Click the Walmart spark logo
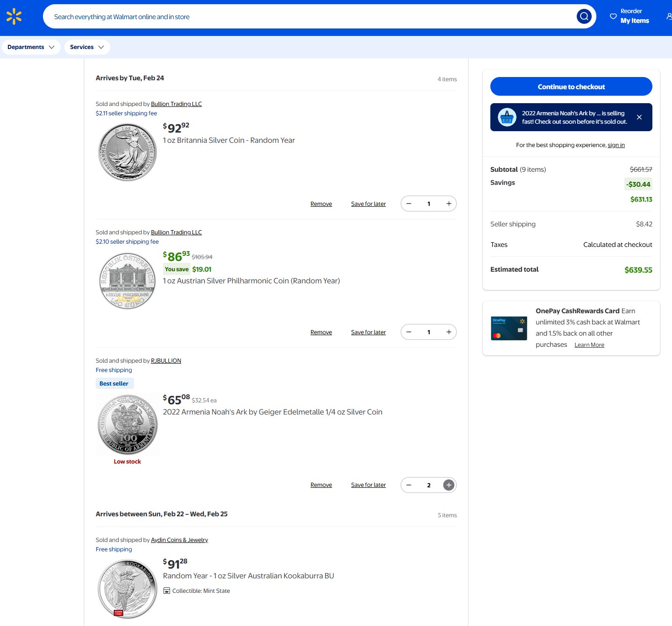This screenshot has width=672, height=626. pos(14,16)
